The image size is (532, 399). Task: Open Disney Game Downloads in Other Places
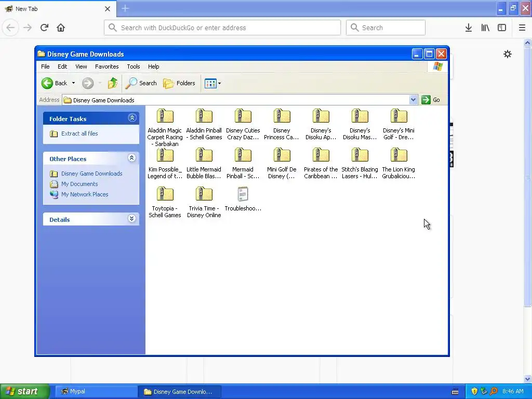pos(91,174)
